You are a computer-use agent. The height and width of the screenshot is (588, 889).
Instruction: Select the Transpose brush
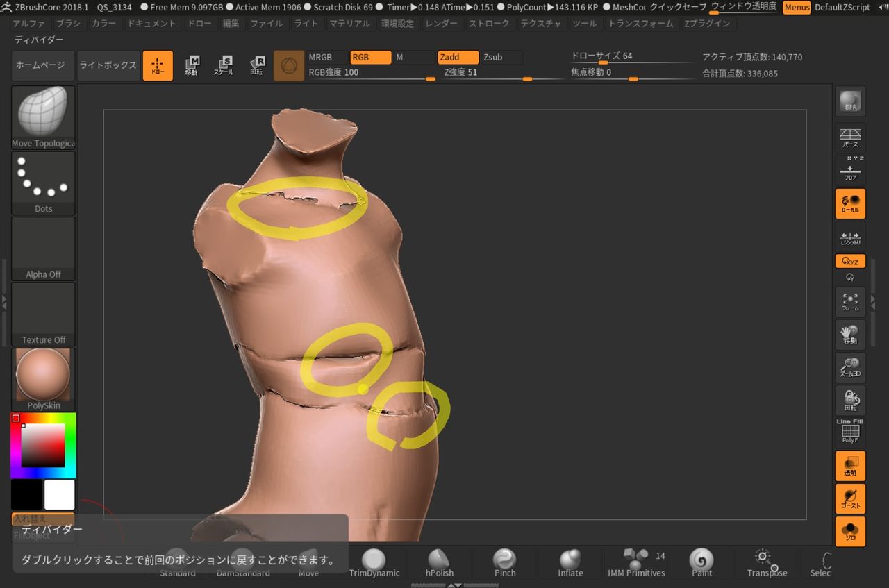coord(767,563)
